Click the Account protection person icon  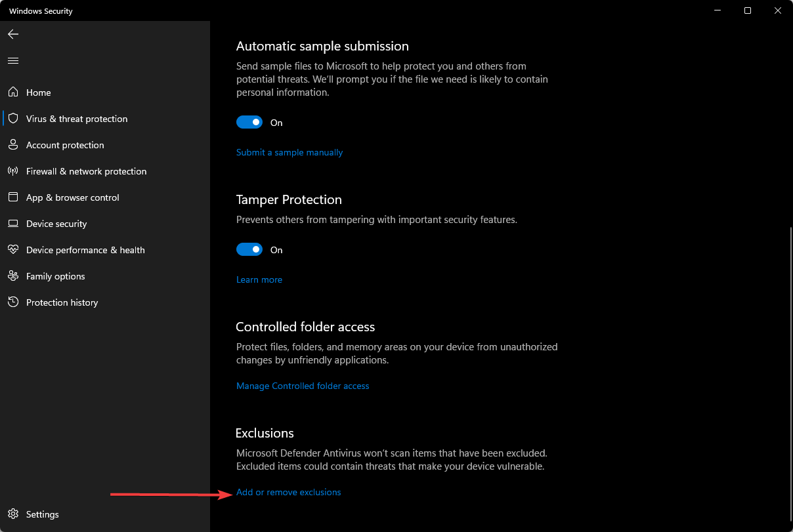point(13,145)
